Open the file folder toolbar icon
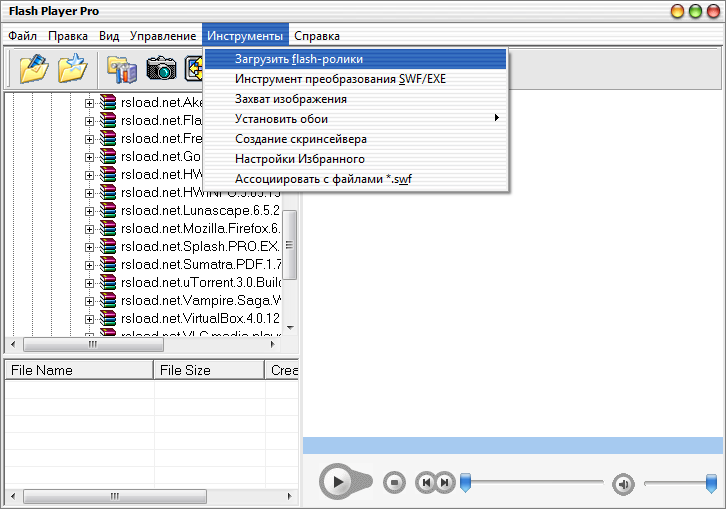 [x=34, y=69]
